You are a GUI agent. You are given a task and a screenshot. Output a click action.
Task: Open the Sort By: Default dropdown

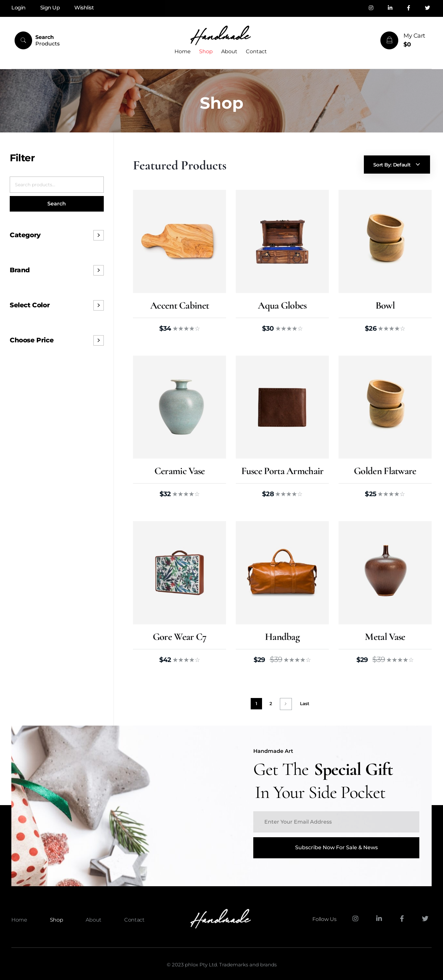click(397, 165)
